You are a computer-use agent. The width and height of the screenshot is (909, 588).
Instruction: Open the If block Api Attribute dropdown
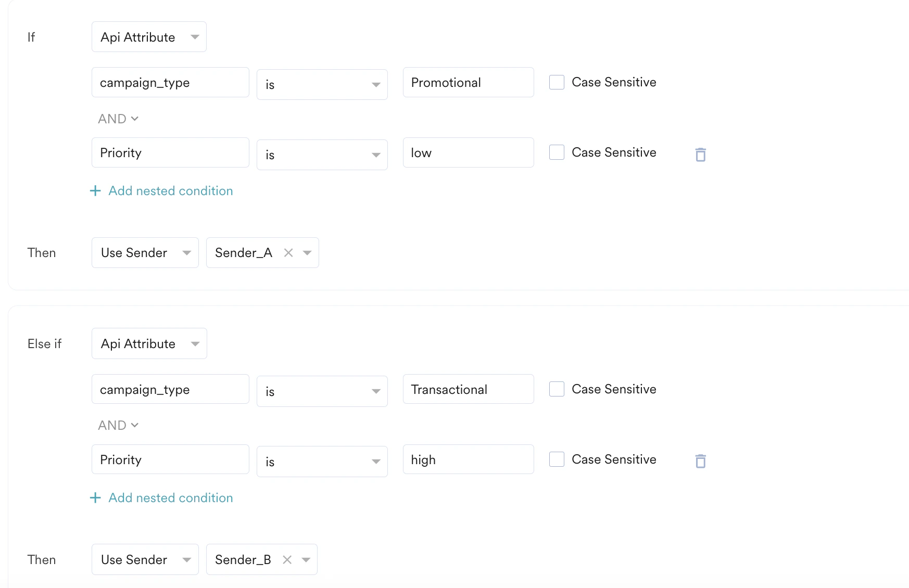click(149, 37)
